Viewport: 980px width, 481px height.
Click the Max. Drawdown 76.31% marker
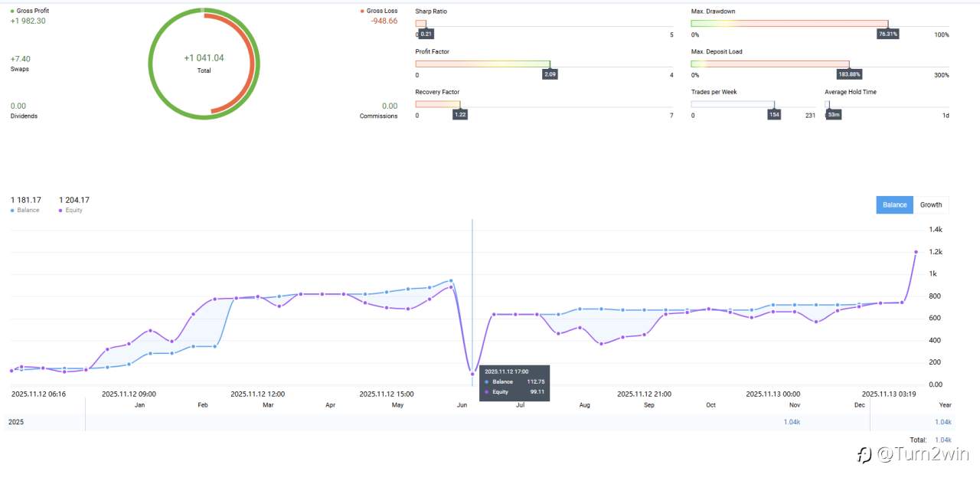tap(888, 34)
